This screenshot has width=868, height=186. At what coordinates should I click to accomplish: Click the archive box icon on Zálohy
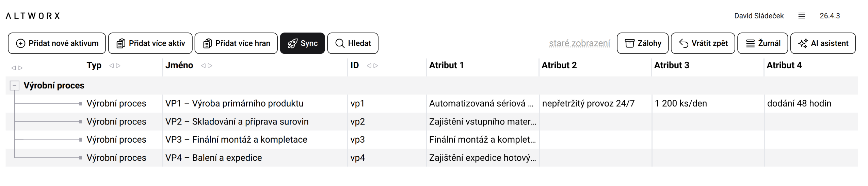click(x=629, y=43)
